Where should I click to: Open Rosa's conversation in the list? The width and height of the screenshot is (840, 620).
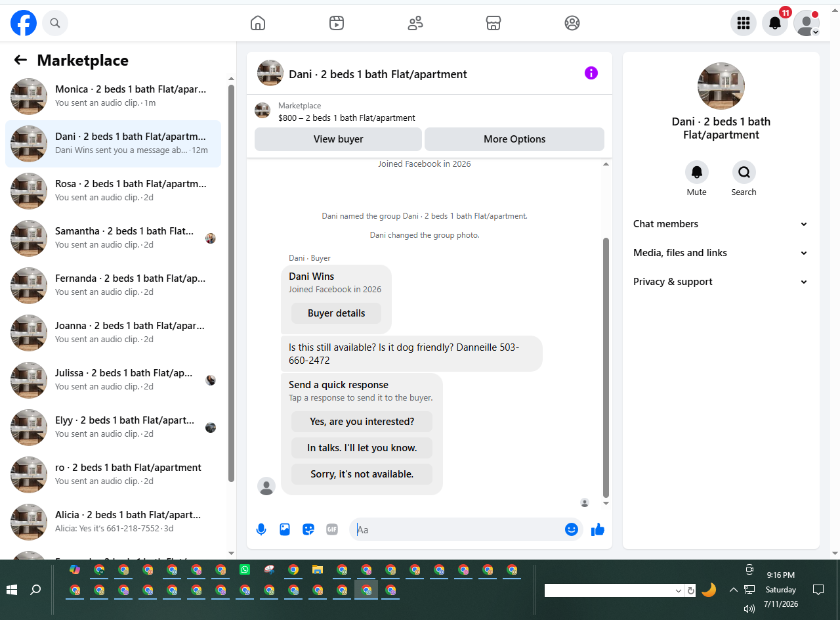113,191
